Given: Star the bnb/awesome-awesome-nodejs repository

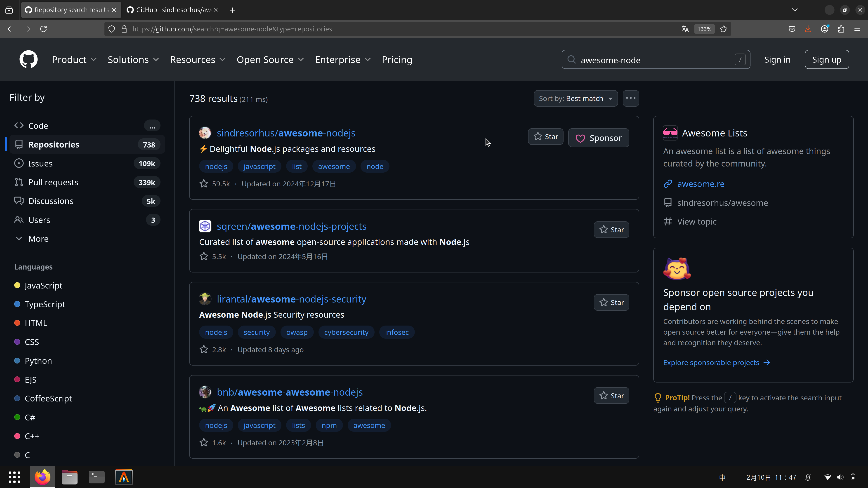Looking at the screenshot, I should tap(611, 396).
